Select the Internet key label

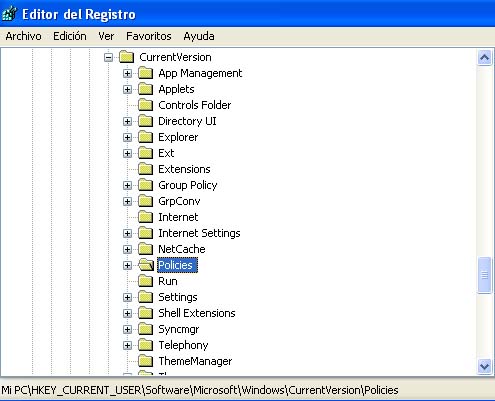tap(178, 217)
